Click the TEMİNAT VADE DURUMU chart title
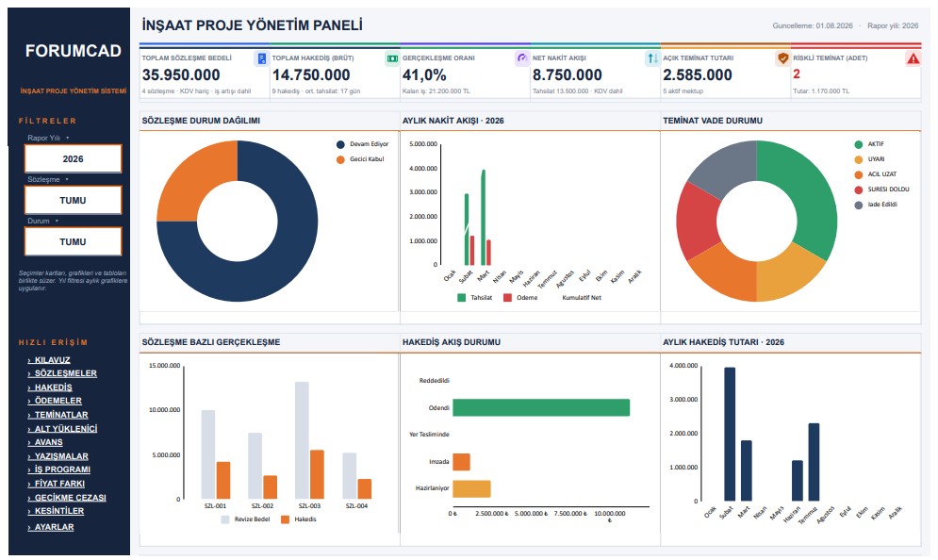Screen dimensions: 938x560 [x=713, y=121]
